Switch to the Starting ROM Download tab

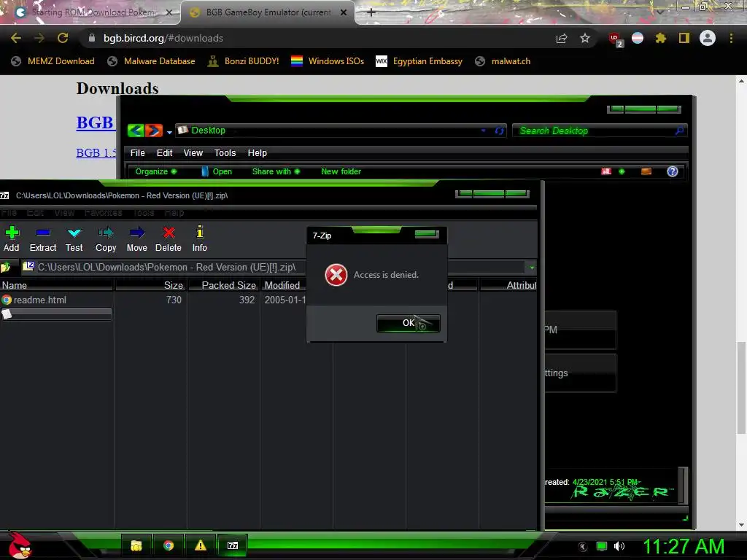click(90, 12)
